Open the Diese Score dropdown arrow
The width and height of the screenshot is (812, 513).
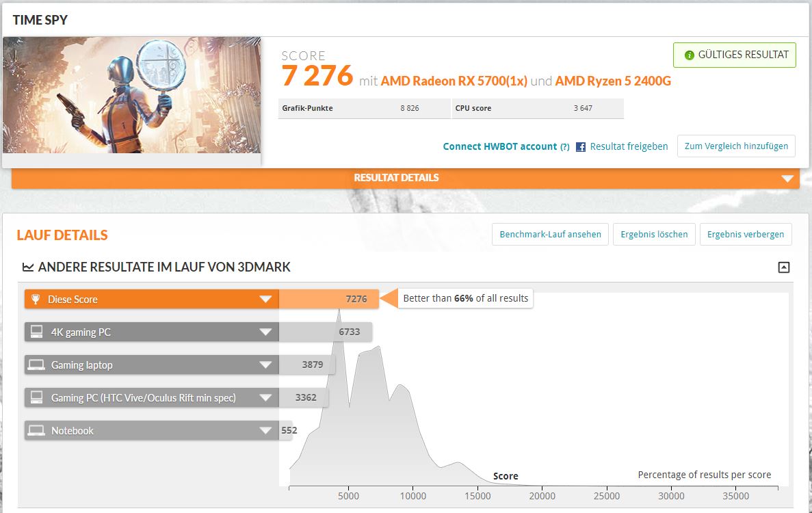point(265,299)
